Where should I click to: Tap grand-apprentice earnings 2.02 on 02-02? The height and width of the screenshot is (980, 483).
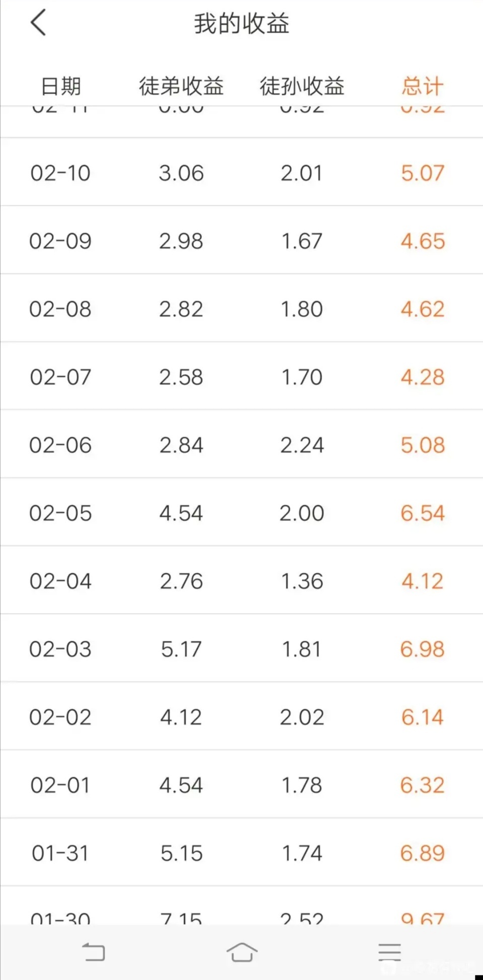(302, 717)
